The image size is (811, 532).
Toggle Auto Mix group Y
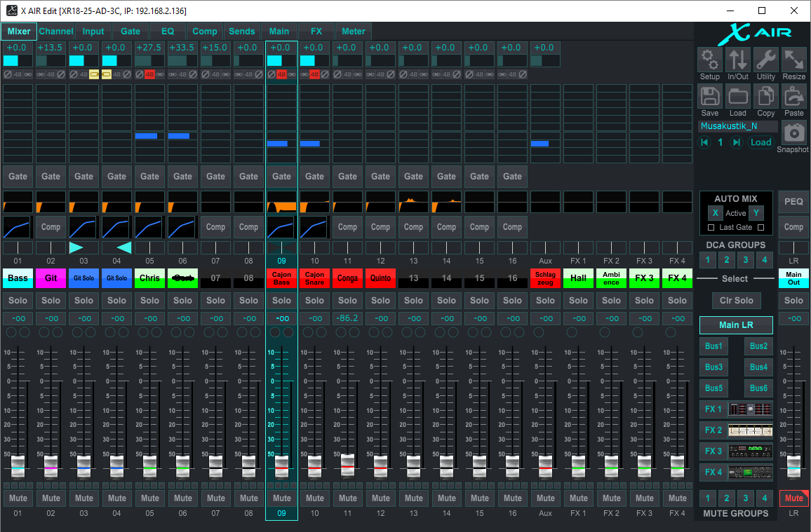pyautogui.click(x=756, y=213)
